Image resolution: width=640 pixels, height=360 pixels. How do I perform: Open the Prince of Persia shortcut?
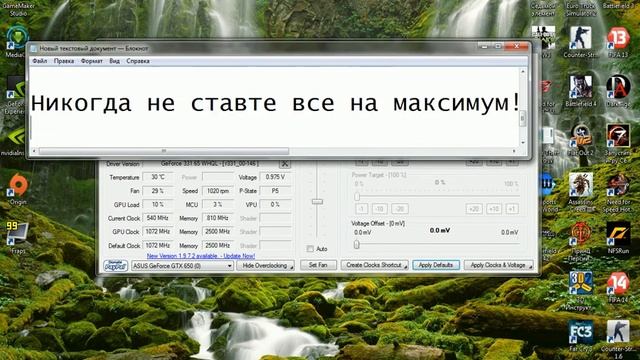coord(580,234)
